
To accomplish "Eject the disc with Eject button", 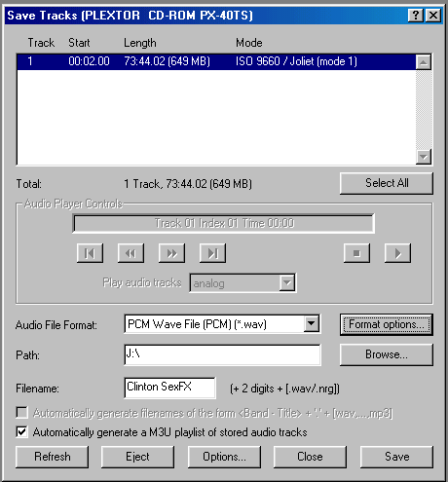I will click(137, 457).
